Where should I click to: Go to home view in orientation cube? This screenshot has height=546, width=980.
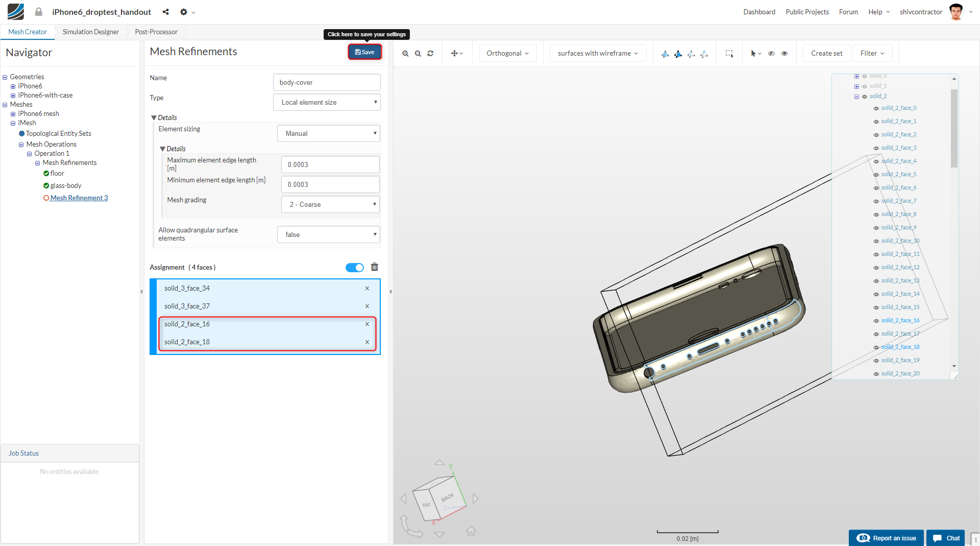(x=471, y=531)
